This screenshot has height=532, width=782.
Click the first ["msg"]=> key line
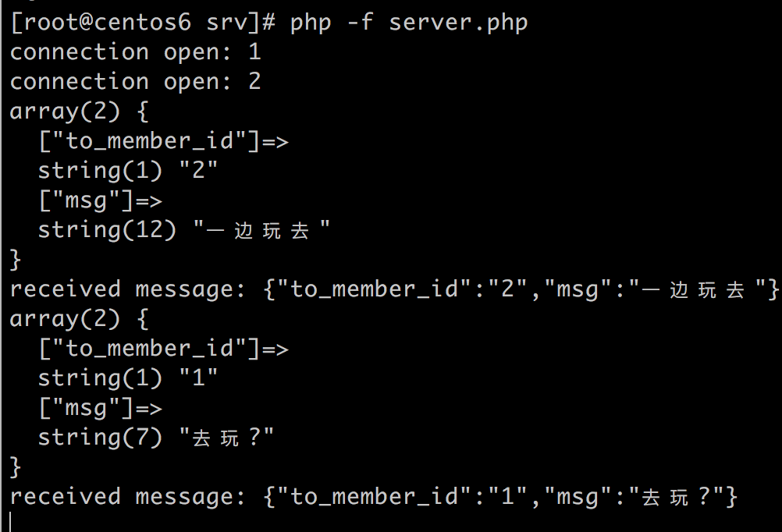pos(100,200)
